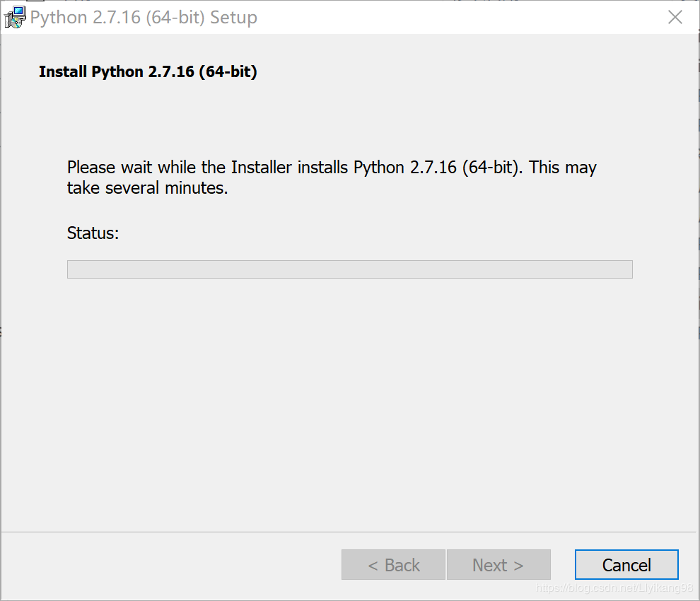This screenshot has width=700, height=601.
Task: Cancel the Python installation
Action: pyautogui.click(x=626, y=565)
